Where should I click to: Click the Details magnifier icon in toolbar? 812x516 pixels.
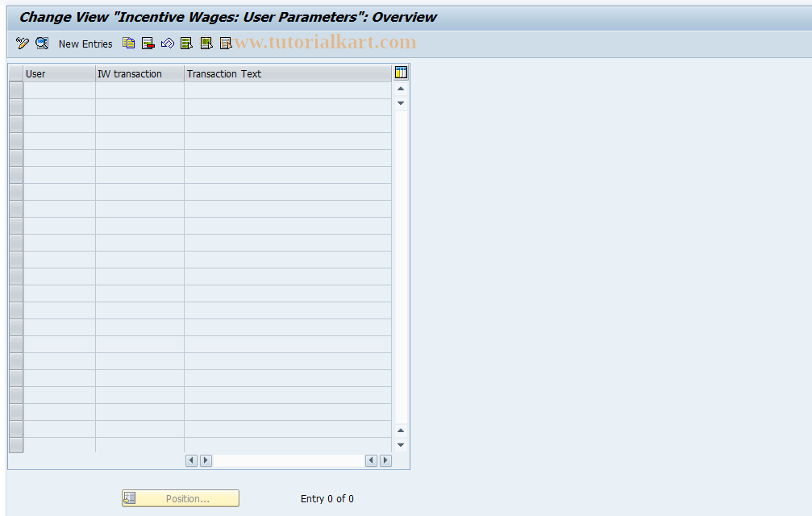42,44
